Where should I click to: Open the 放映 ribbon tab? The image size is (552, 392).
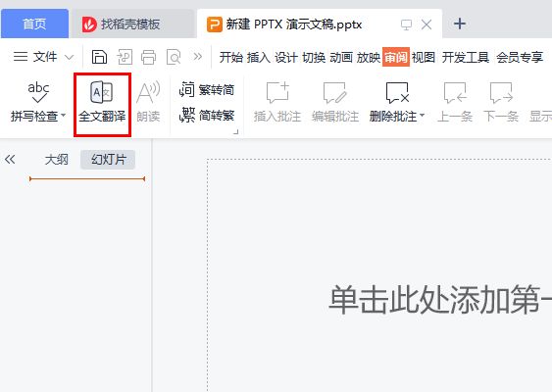tap(369, 57)
